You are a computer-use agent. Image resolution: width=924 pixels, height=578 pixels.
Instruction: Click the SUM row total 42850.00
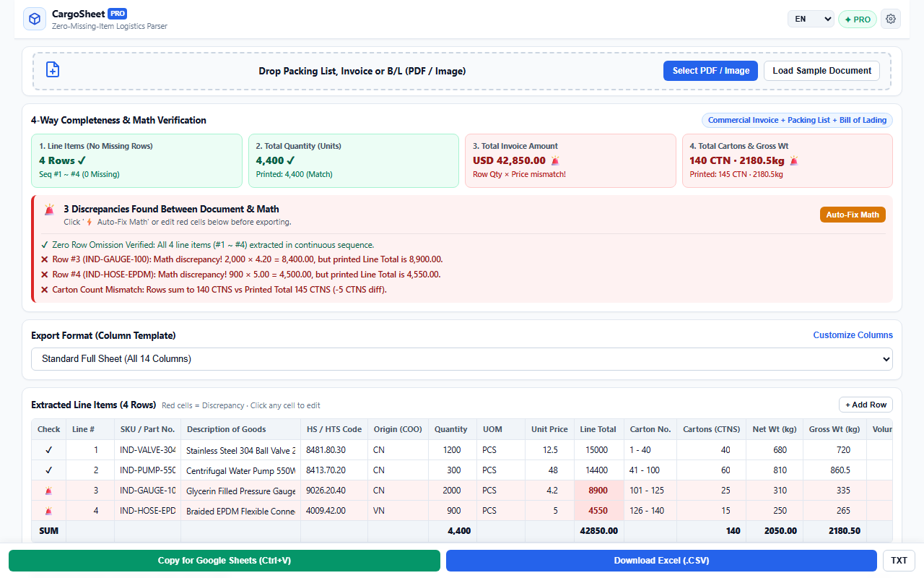(598, 530)
